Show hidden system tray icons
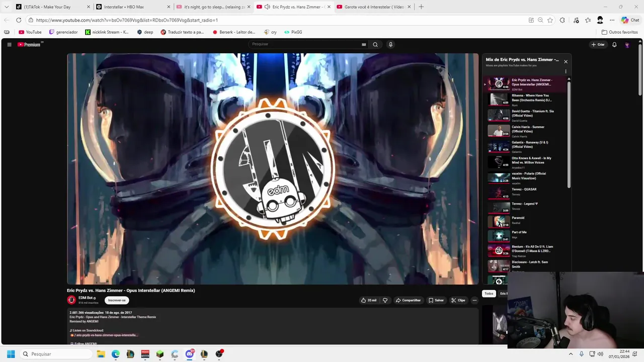644x362 pixels. coord(571,354)
